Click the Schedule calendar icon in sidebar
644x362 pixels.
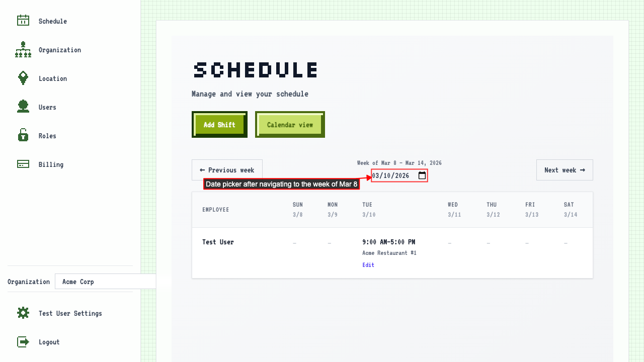pyautogui.click(x=23, y=21)
